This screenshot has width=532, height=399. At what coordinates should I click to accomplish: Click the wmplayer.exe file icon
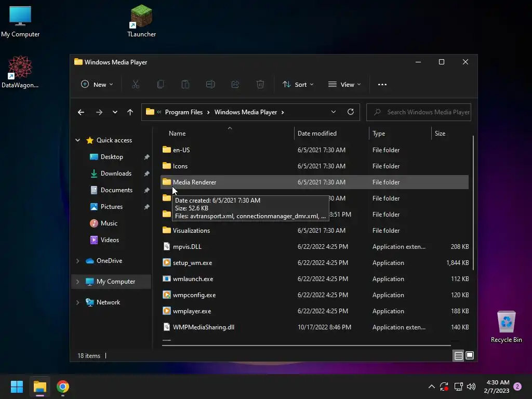coord(167,311)
